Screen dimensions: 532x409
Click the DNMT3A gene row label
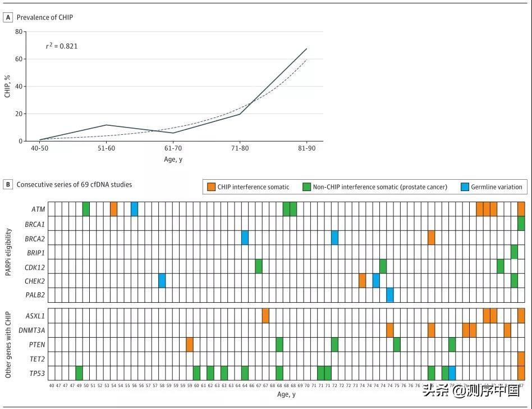pos(31,330)
